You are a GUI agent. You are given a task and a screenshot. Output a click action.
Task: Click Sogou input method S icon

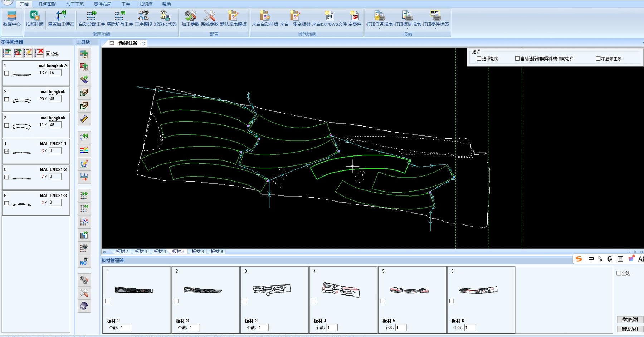click(579, 259)
